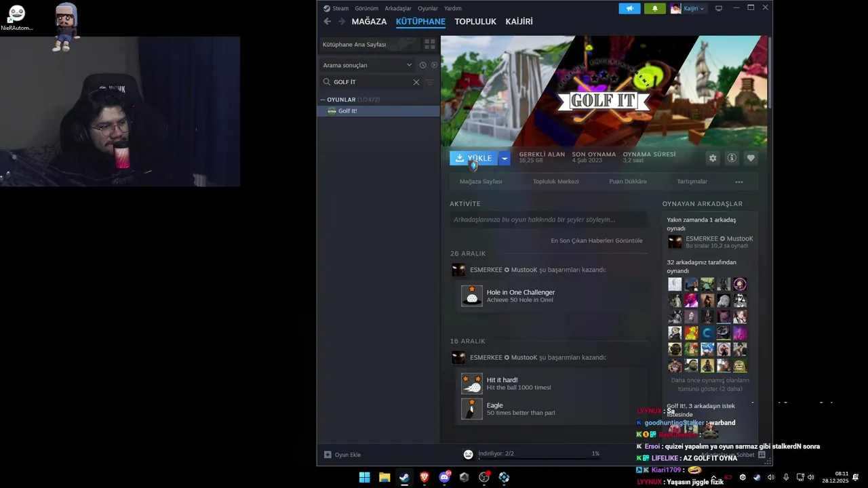
Task: Click the YÜKLE install button
Action: pos(474,158)
